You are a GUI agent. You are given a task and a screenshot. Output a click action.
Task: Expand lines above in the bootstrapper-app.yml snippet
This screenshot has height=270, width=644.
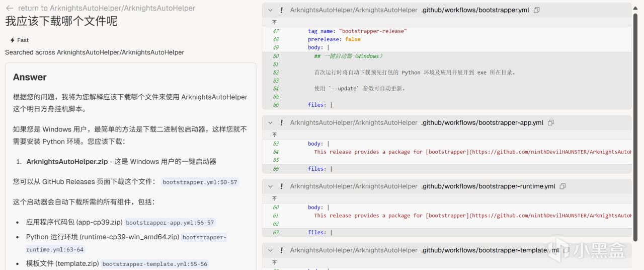pyautogui.click(x=275, y=134)
